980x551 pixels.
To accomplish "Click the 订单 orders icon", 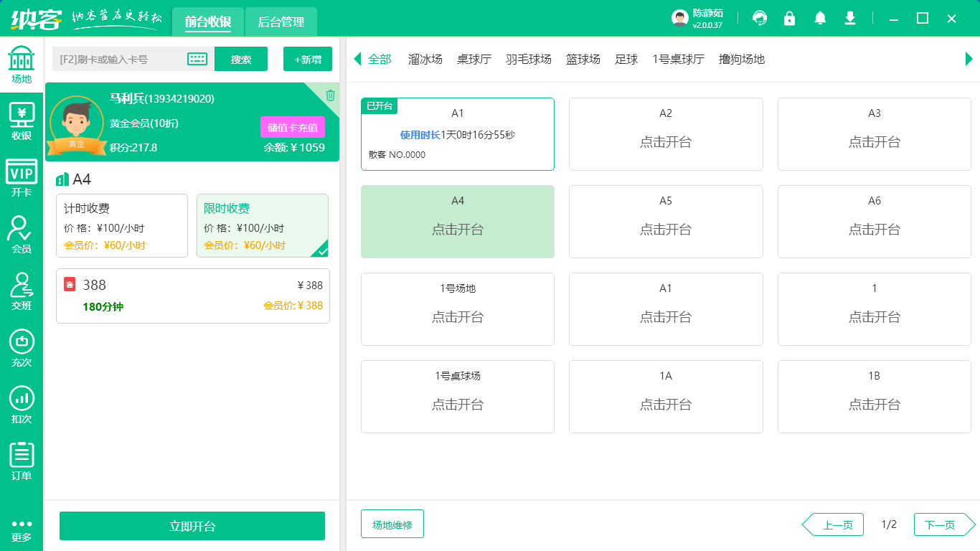I will coord(22,461).
